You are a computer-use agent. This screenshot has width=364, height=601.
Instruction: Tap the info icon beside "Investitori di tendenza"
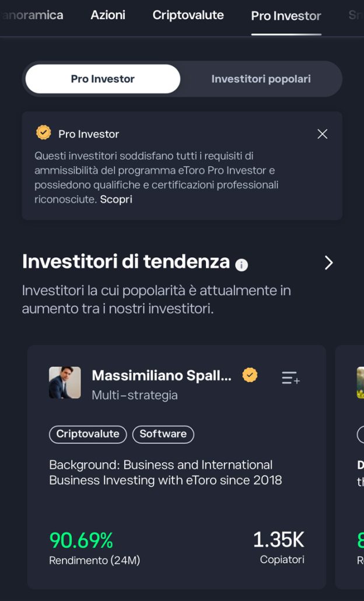pos(241,265)
